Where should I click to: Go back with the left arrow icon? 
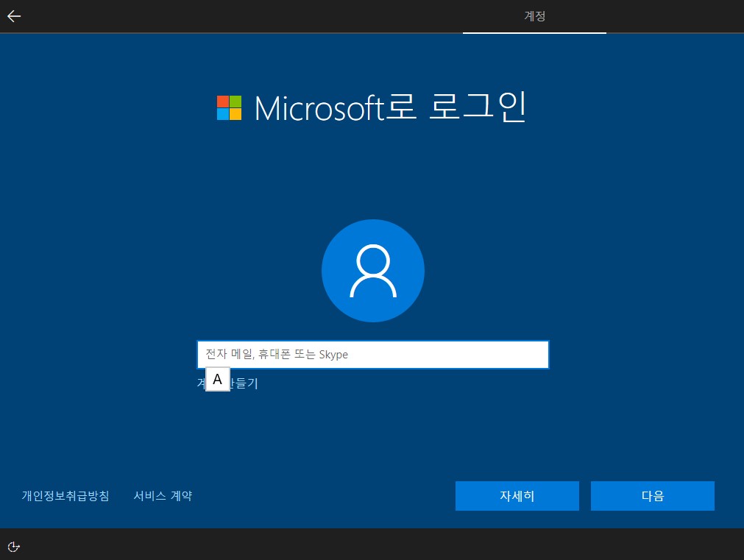pos(14,16)
